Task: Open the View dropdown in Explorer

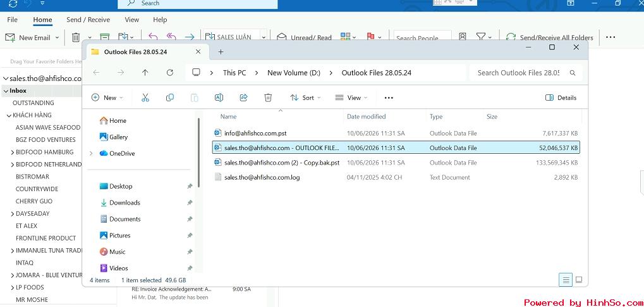Action: [x=351, y=97]
